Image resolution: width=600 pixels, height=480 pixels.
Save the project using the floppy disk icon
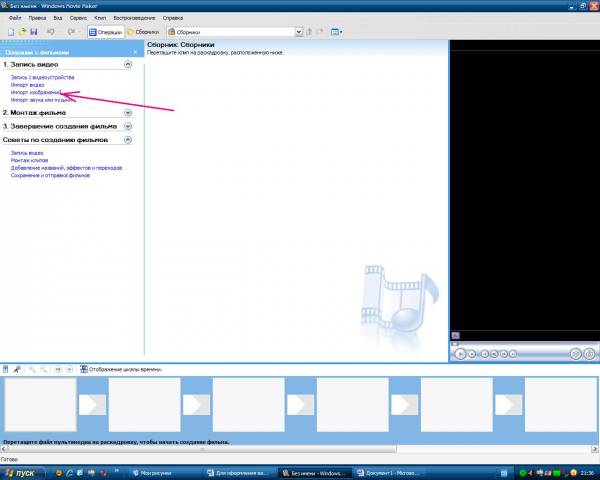34,32
